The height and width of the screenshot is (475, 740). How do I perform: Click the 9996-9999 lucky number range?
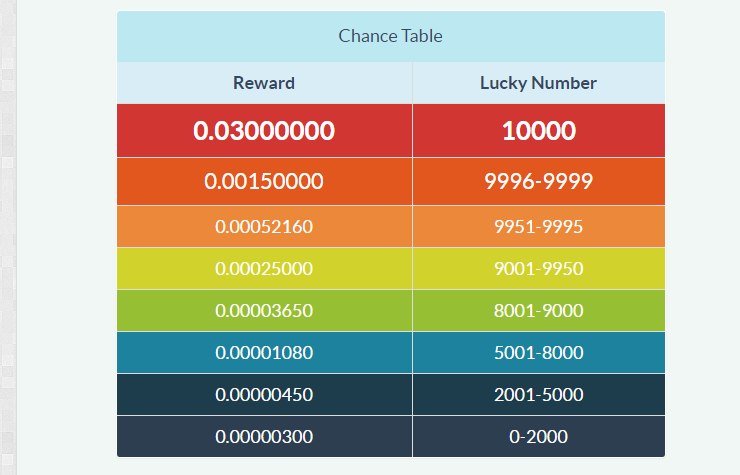tap(538, 182)
